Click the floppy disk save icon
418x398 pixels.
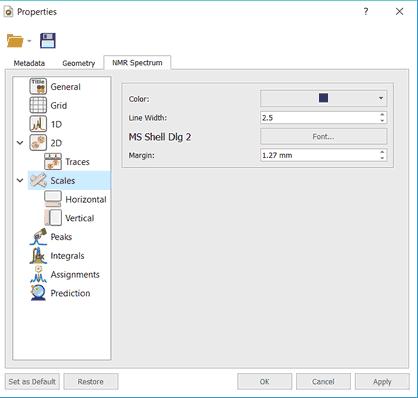click(x=48, y=41)
